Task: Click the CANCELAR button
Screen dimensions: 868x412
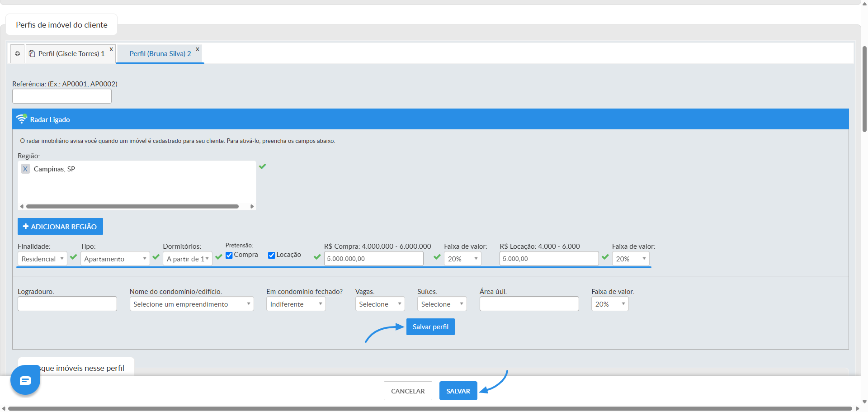Action: coord(408,391)
